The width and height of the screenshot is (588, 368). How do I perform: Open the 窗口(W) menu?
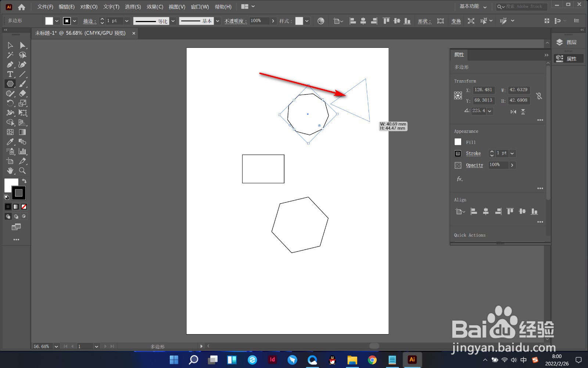click(200, 7)
